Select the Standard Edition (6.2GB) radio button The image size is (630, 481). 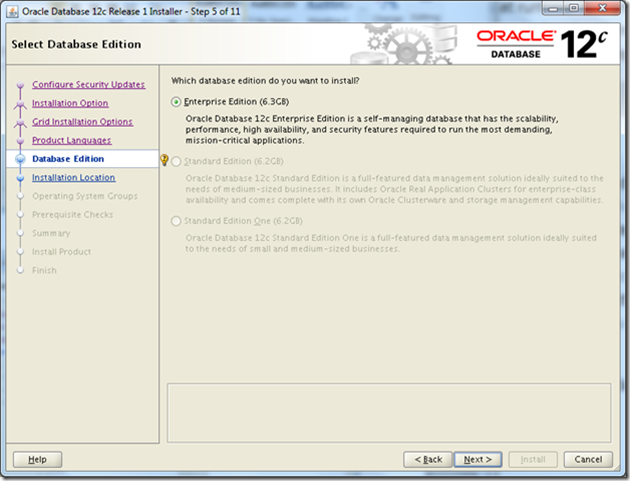tap(176, 162)
